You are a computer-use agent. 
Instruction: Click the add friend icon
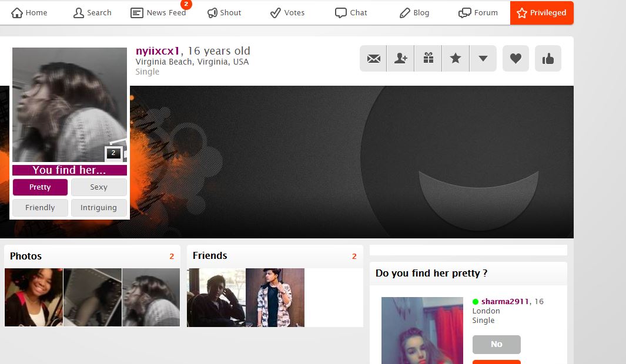[401, 59]
